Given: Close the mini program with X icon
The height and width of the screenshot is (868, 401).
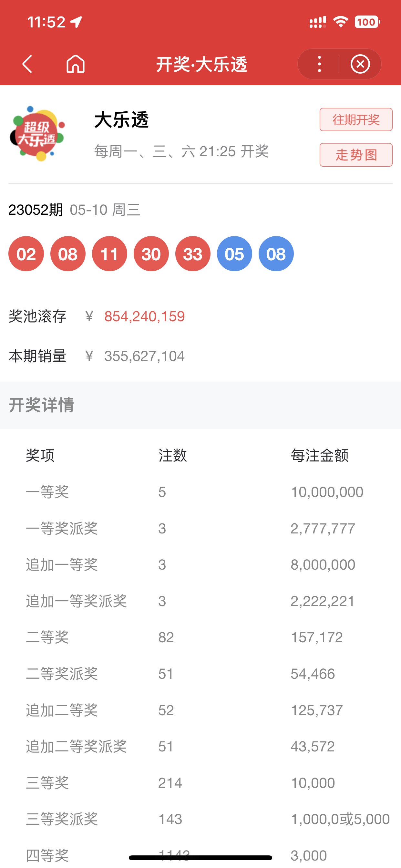Looking at the screenshot, I should tap(360, 64).
